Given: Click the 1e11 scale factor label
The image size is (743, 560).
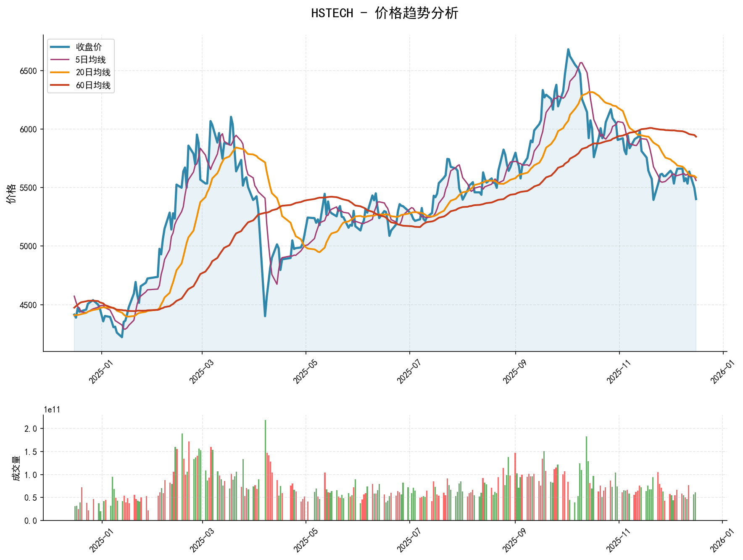Looking at the screenshot, I should click(x=51, y=409).
